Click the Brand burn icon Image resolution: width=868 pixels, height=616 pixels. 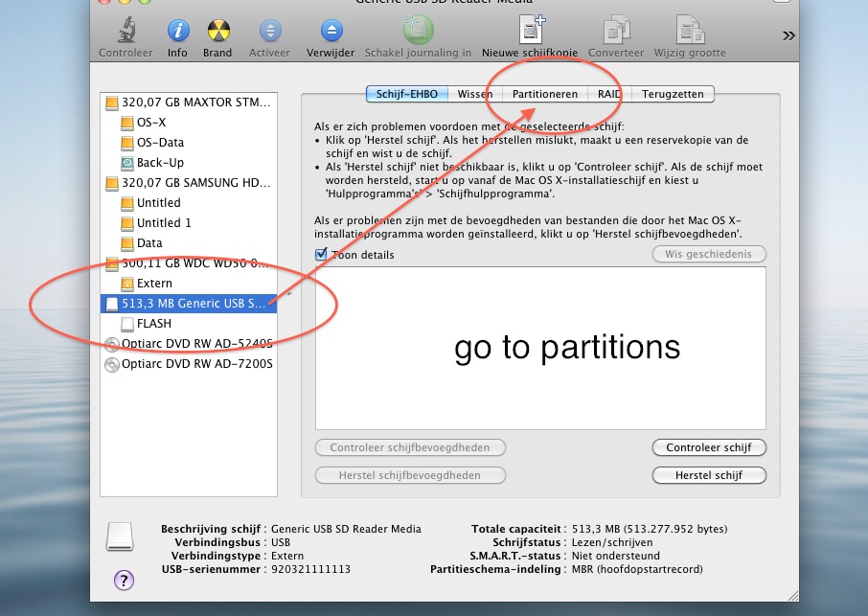(217, 31)
